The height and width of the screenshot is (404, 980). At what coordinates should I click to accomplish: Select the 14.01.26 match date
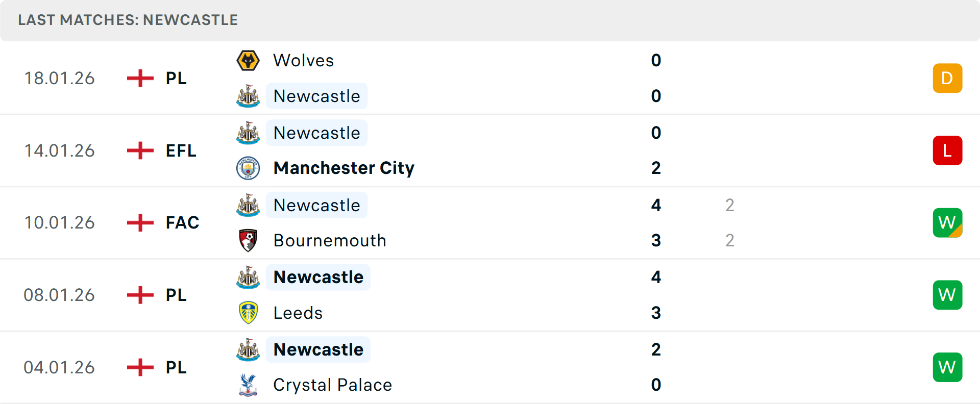59,150
